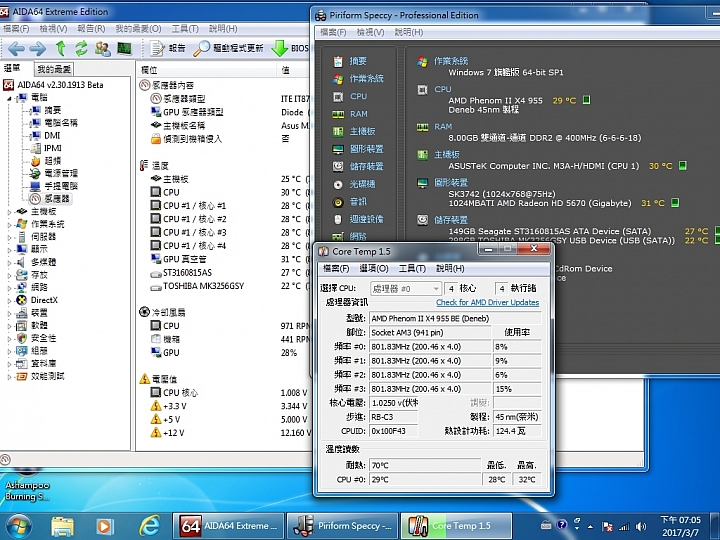The height and width of the screenshot is (540, 720).
Task: Click the RAM heading link in Speccy summary
Action: [x=443, y=127]
